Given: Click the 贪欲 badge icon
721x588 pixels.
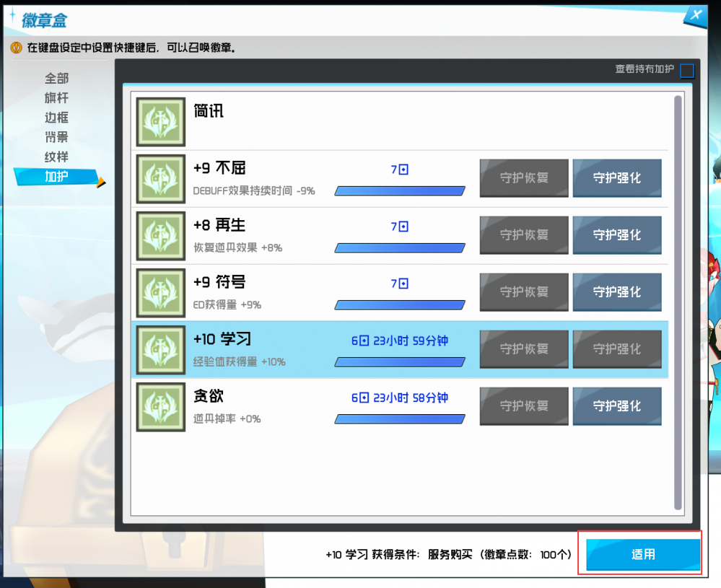Looking at the screenshot, I should pyautogui.click(x=160, y=406).
